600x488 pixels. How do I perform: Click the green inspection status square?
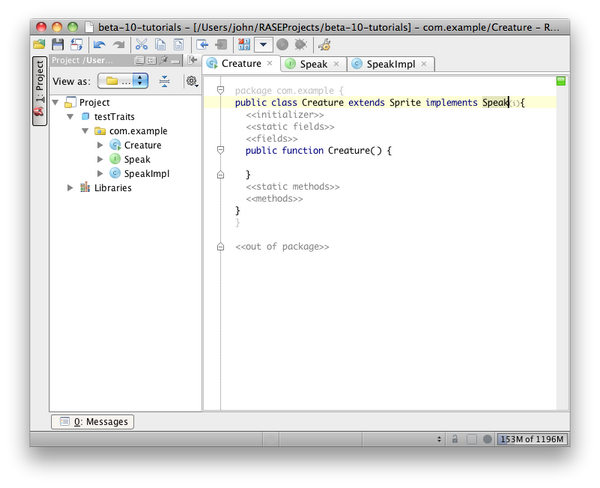click(561, 81)
